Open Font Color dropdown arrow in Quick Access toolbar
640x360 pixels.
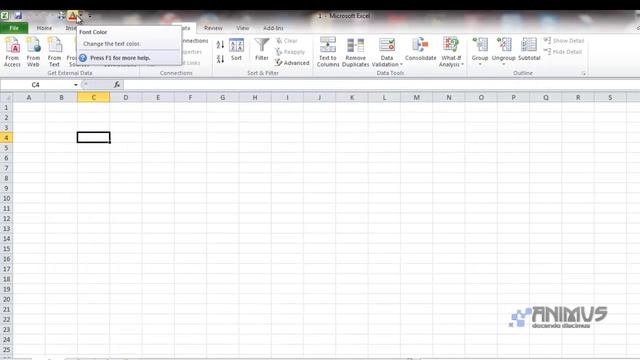coord(80,16)
